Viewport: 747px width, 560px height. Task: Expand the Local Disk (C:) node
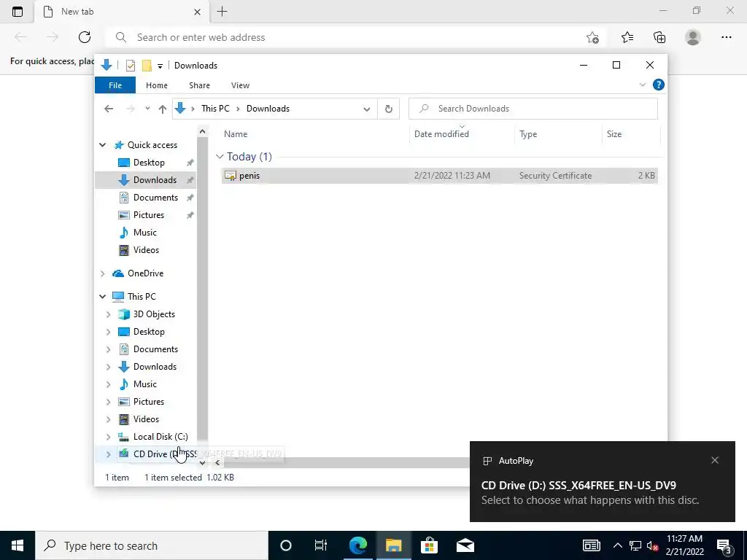point(108,437)
